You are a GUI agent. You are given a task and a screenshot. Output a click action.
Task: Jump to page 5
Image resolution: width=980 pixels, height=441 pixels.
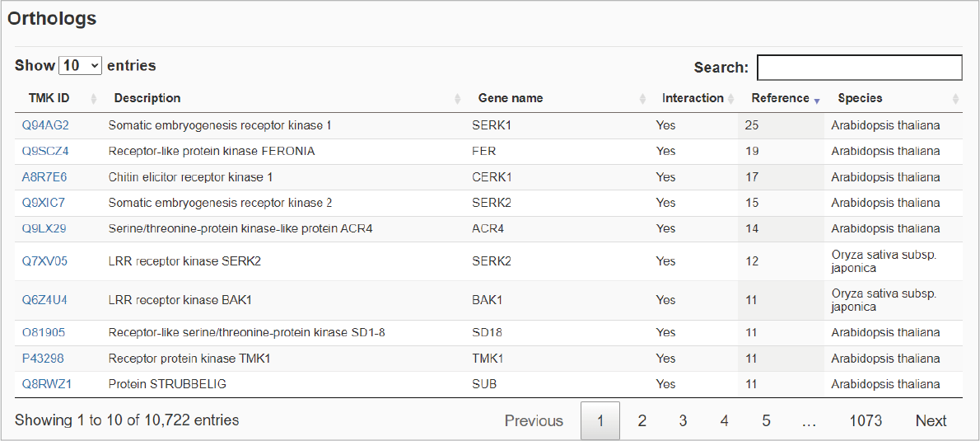coord(766,421)
